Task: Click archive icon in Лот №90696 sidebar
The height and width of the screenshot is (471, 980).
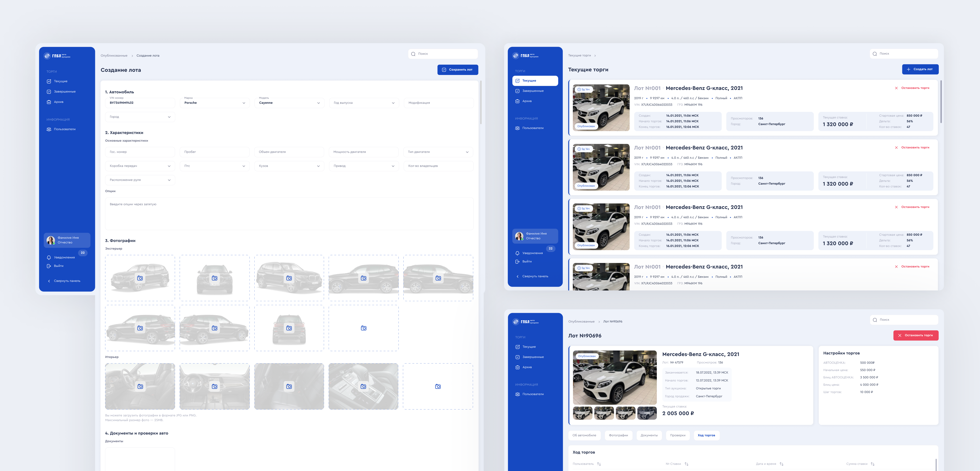Action: pos(517,368)
